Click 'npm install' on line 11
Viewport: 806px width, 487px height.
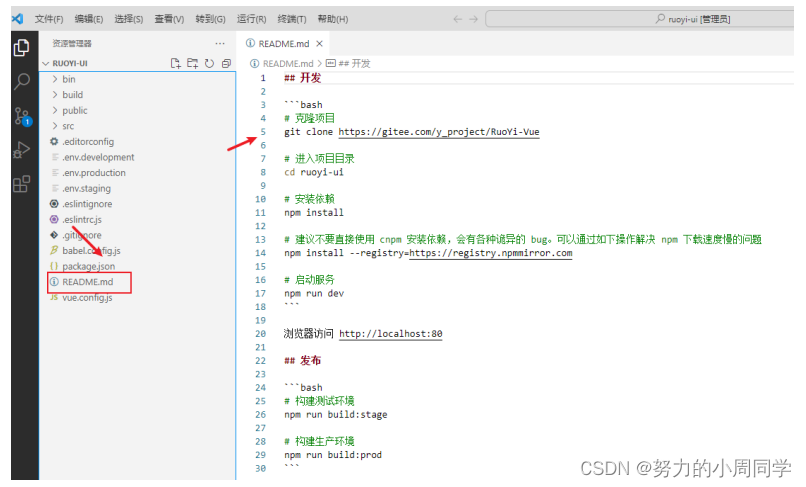tap(314, 212)
